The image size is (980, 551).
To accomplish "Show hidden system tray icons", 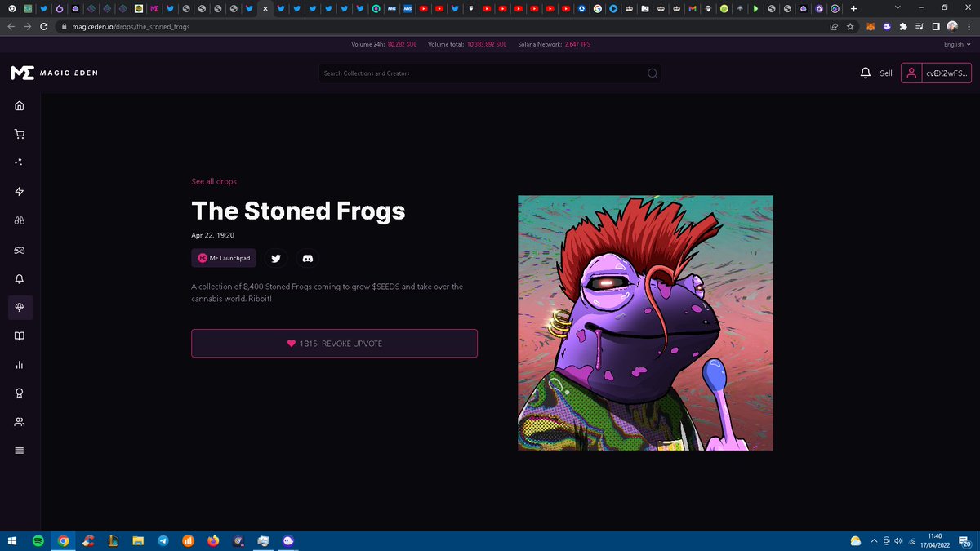I will click(875, 540).
